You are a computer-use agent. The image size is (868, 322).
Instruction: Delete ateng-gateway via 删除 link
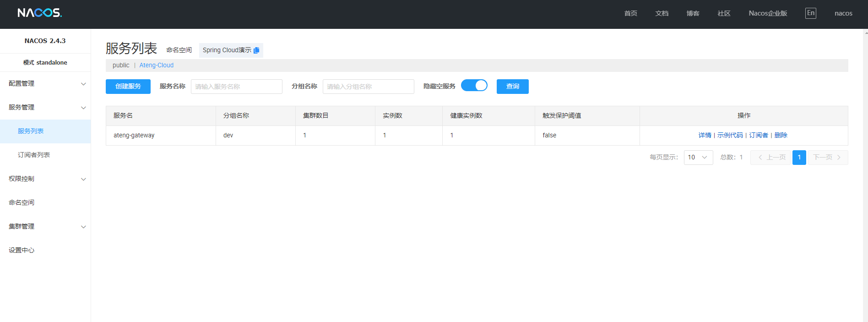pos(781,136)
